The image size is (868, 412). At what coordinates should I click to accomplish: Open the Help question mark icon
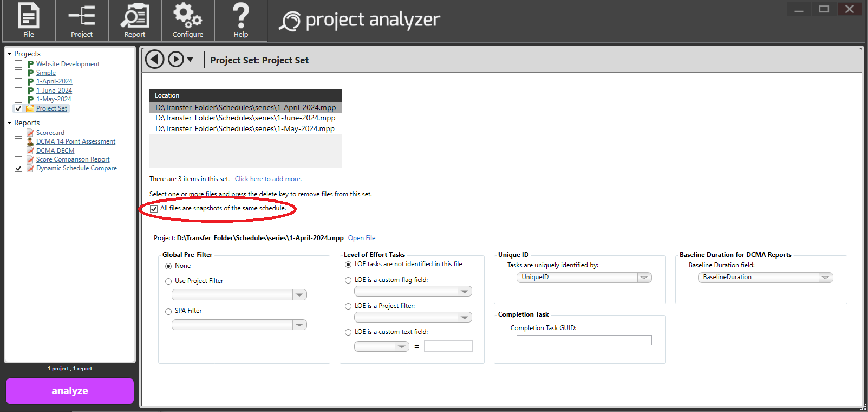(241, 16)
